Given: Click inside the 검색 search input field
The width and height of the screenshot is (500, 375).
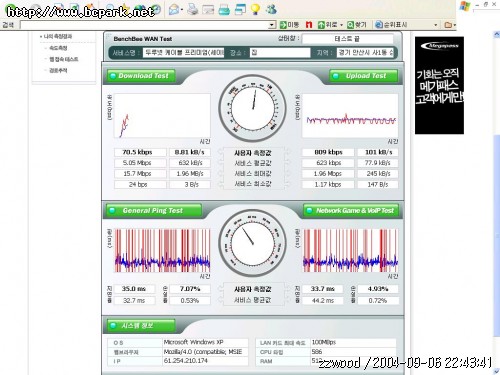Looking at the screenshot, I should (x=144, y=25).
